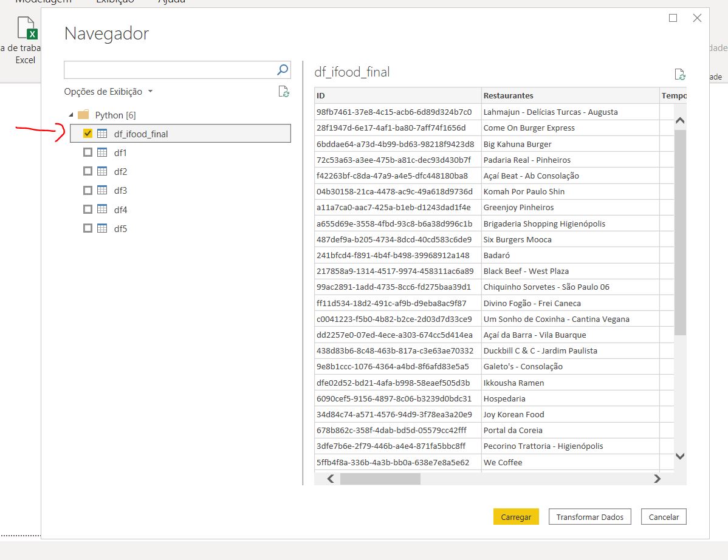This screenshot has height=560, width=728.
Task: Click the table icon next to df1
Action: [x=102, y=152]
